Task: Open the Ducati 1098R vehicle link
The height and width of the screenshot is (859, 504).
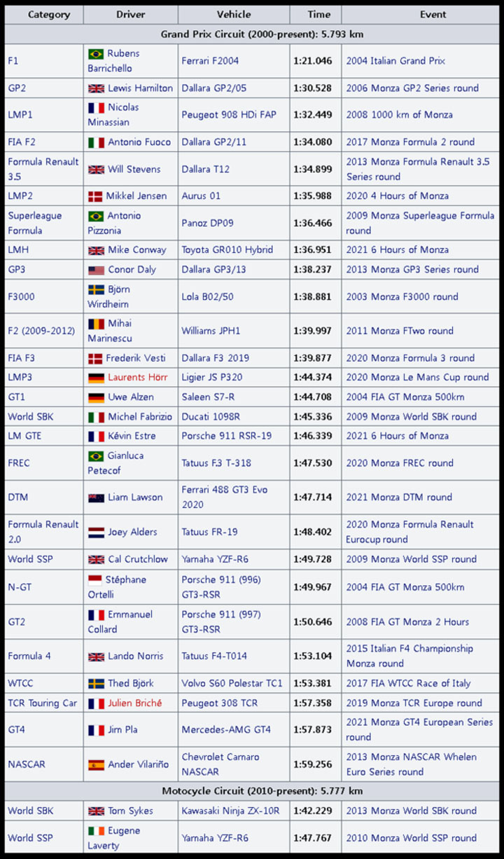Action: point(211,417)
